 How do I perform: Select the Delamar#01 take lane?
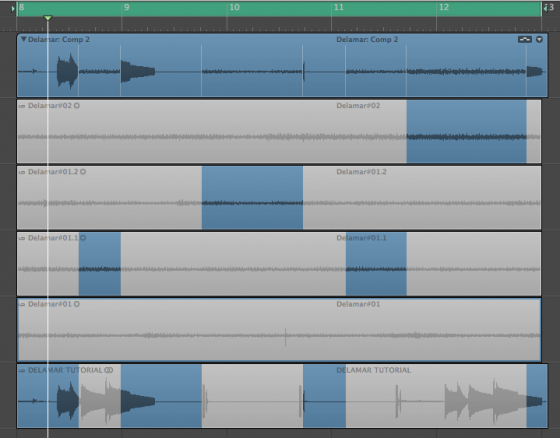point(279,330)
